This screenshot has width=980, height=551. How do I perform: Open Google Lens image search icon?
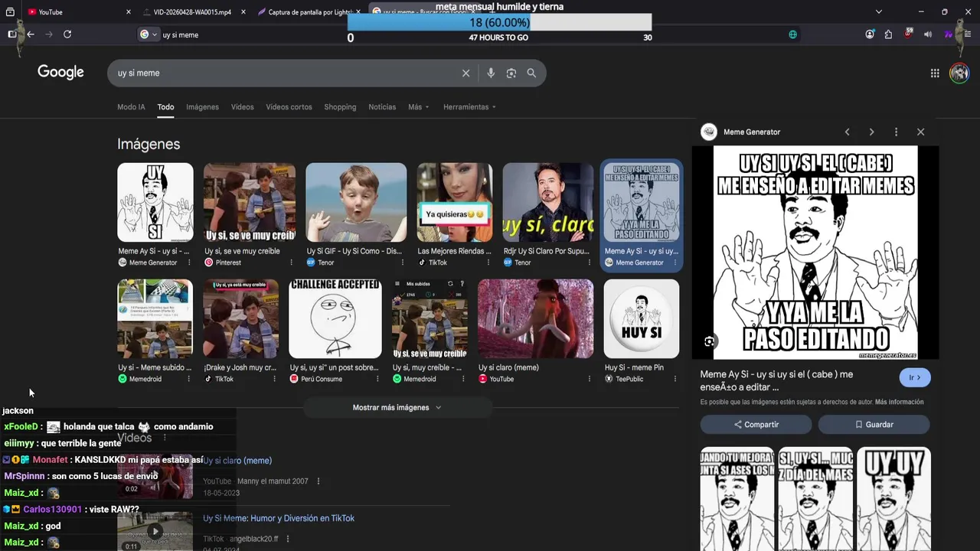tap(511, 73)
